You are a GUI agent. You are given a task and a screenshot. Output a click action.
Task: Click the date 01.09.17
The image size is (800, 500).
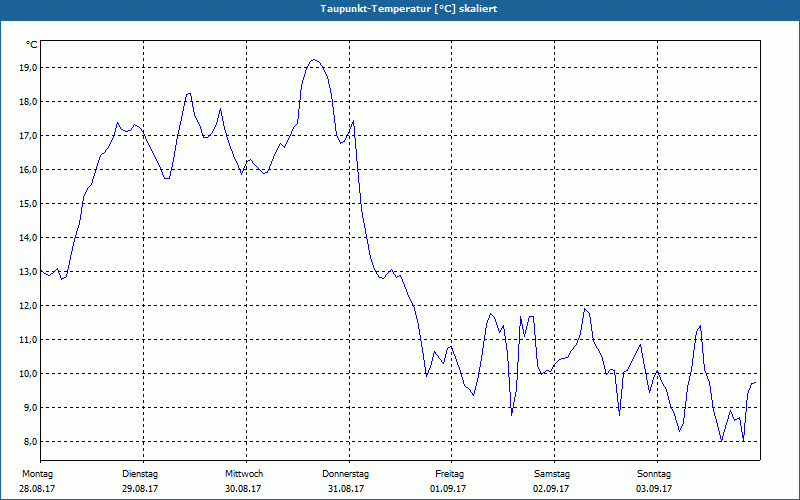tap(448, 489)
